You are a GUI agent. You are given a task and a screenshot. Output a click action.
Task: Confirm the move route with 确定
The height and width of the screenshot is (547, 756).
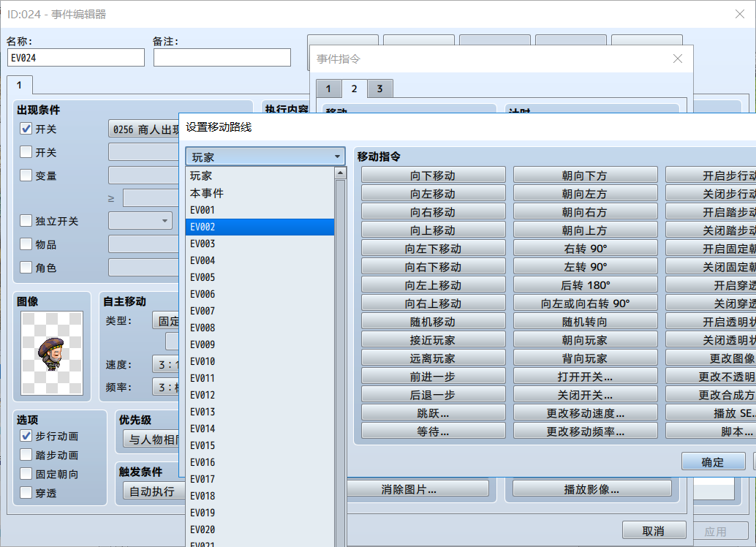(713, 461)
